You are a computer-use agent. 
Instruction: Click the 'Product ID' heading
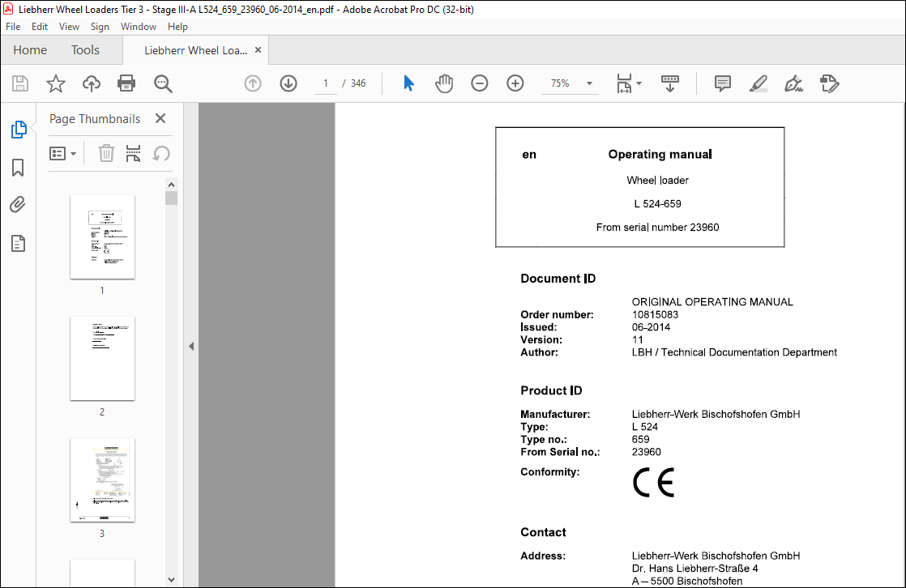pyautogui.click(x=551, y=390)
